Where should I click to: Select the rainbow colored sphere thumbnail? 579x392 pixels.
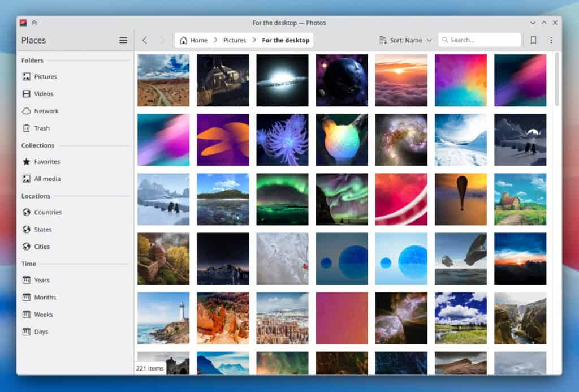point(342,140)
